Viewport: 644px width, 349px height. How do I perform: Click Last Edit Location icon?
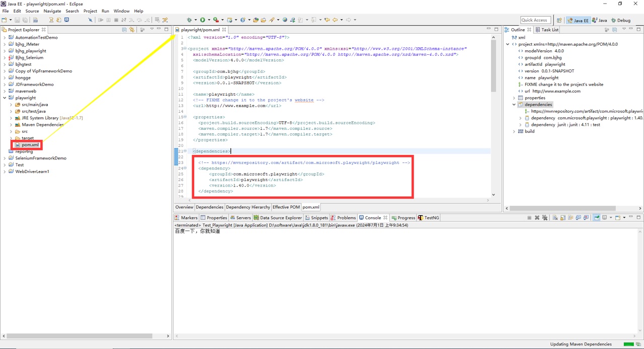pos(327,20)
